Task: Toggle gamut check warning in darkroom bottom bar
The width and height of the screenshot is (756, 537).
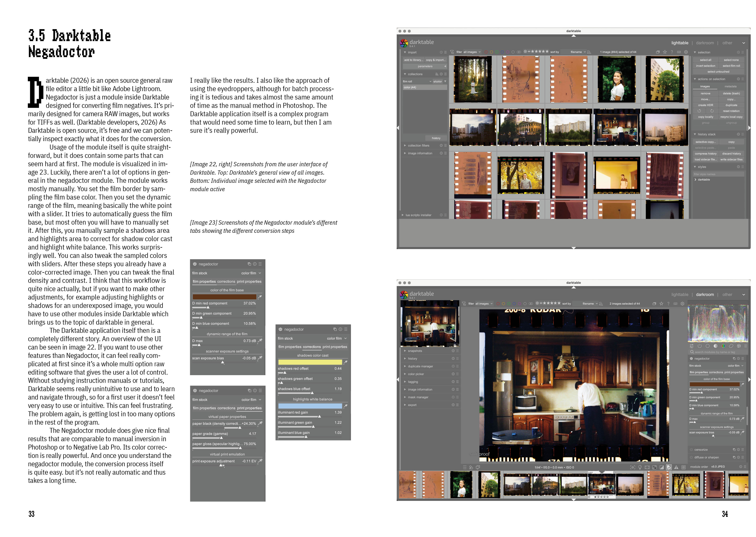Action: point(676,467)
